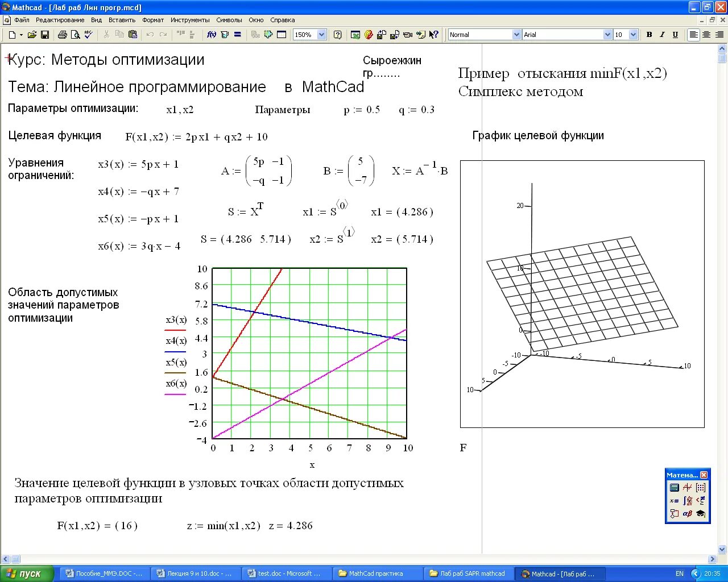This screenshot has height=582, width=728.
Task: Open the Calculus integral-derivative palette
Action: coord(688,501)
